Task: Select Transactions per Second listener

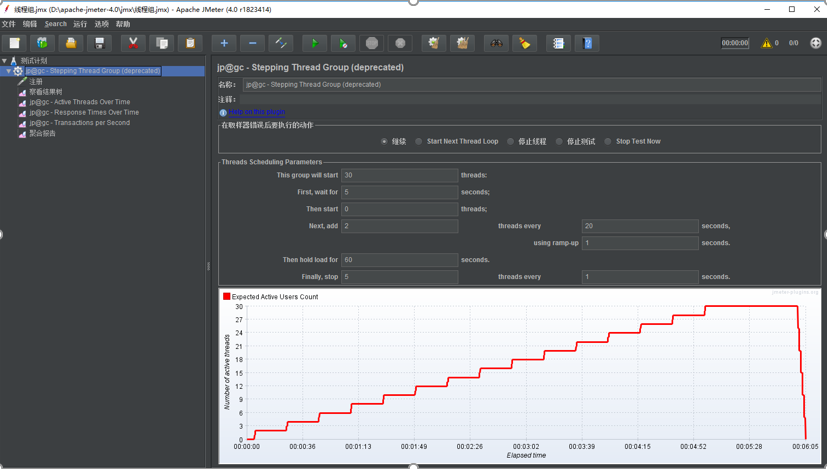Action: (80, 123)
